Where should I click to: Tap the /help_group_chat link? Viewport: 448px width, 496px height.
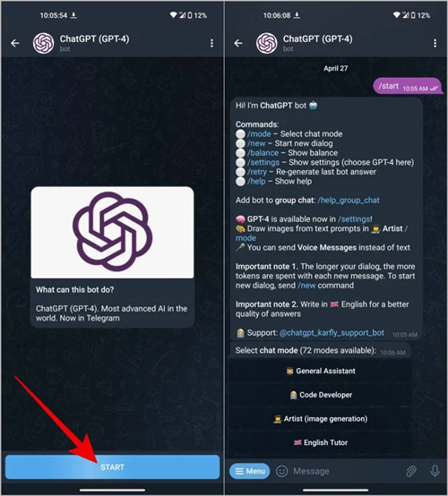(x=349, y=201)
